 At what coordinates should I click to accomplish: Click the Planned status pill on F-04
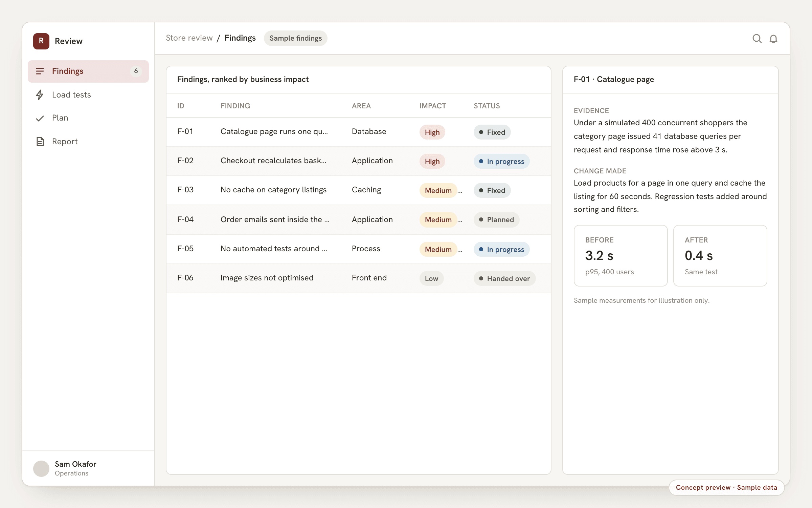[496, 219]
